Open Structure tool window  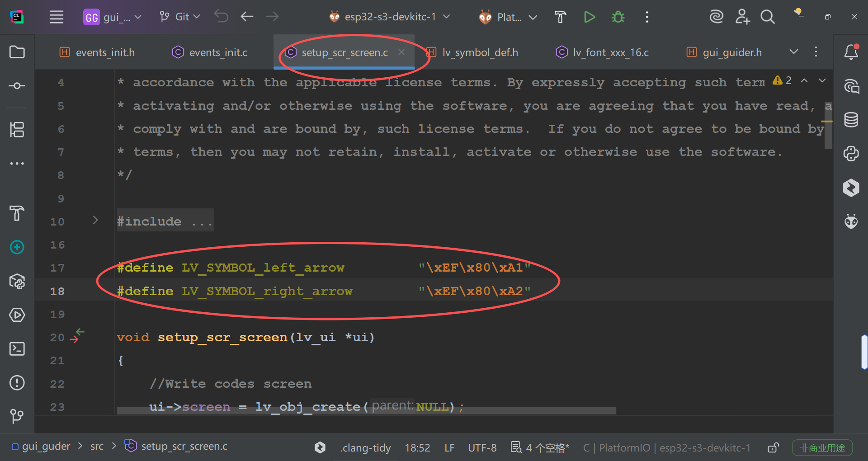point(17,130)
